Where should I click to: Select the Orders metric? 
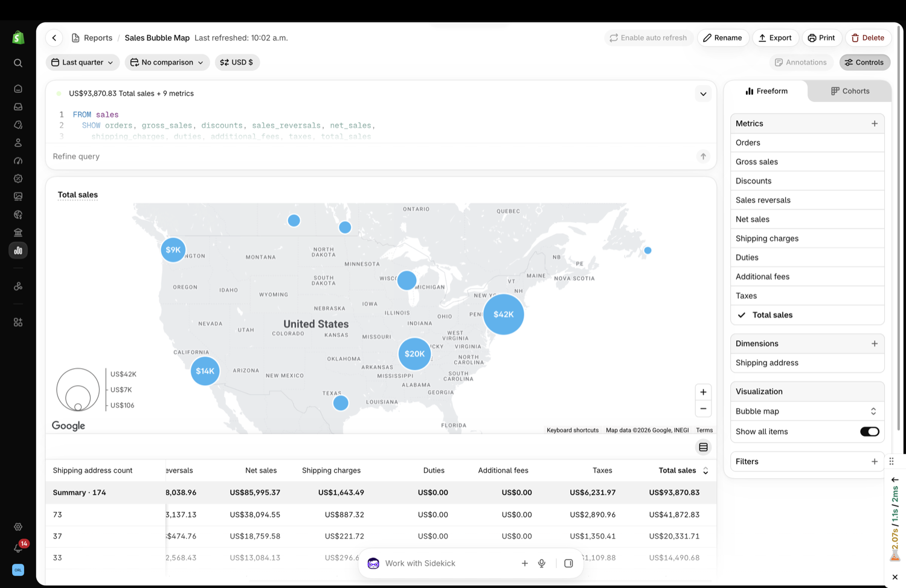[x=808, y=143]
